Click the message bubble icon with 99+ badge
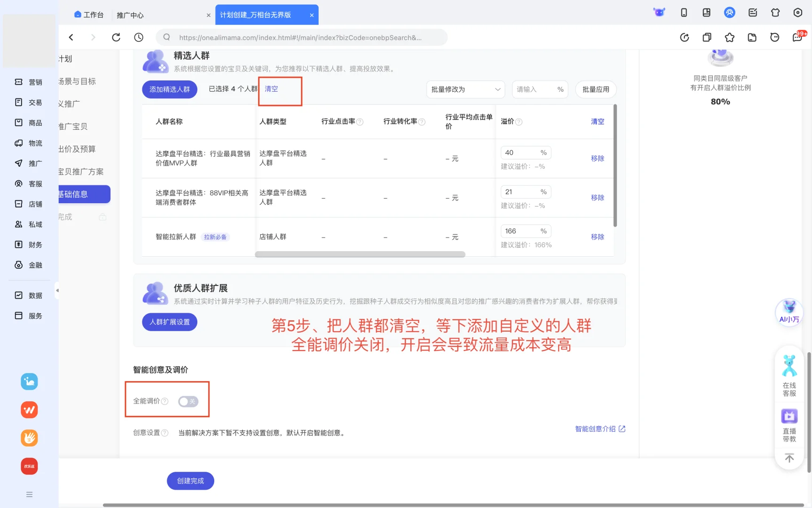This screenshot has height=508, width=812. pyautogui.click(x=796, y=37)
